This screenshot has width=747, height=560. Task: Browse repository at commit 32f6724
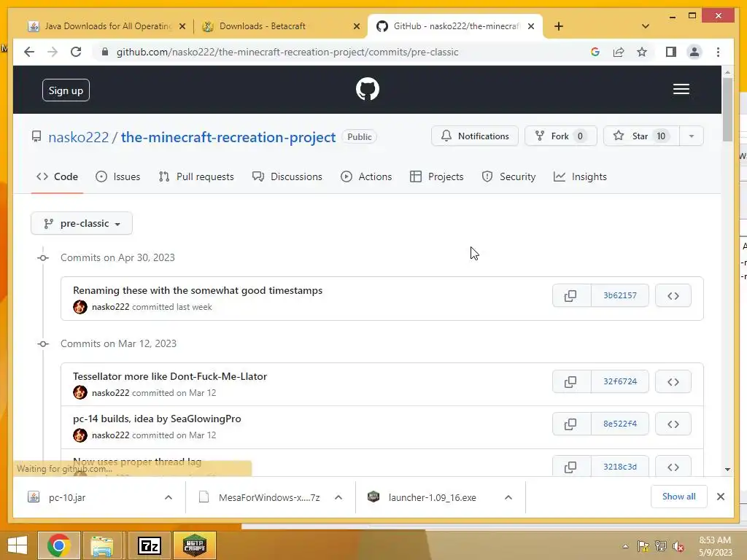coord(673,381)
